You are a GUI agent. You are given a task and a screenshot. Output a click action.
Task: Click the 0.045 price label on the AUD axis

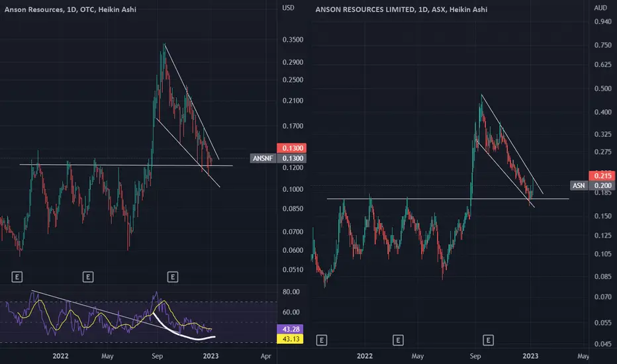pyautogui.click(x=603, y=344)
